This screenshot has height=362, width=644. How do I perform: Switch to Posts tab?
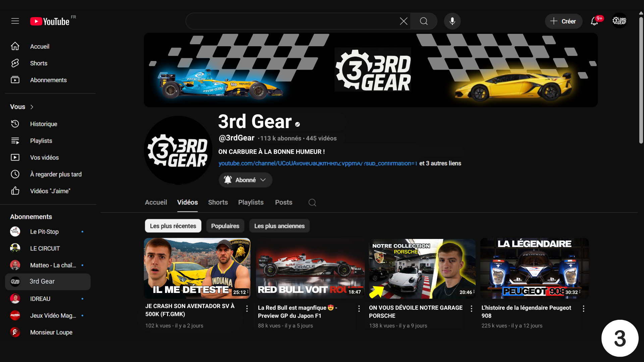coord(284,202)
